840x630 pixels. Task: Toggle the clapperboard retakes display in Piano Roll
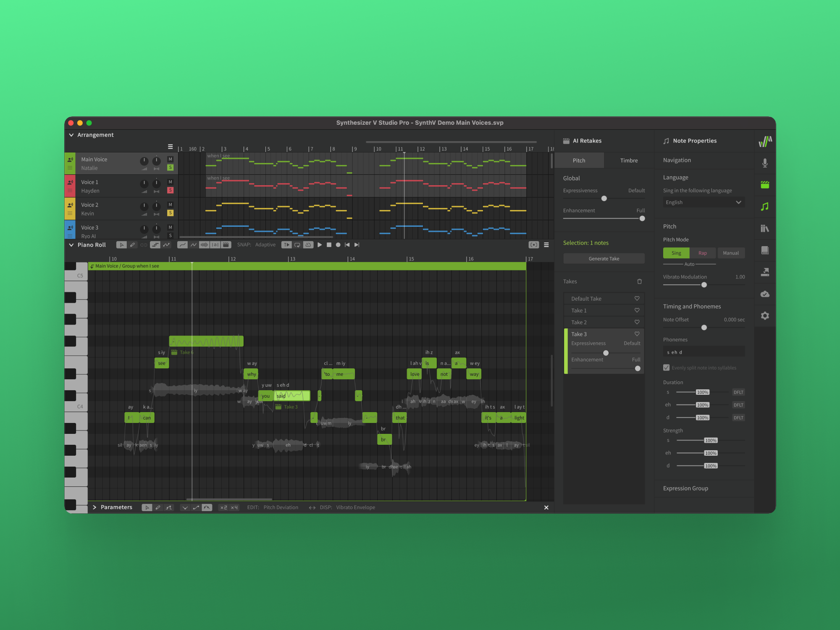[226, 245]
